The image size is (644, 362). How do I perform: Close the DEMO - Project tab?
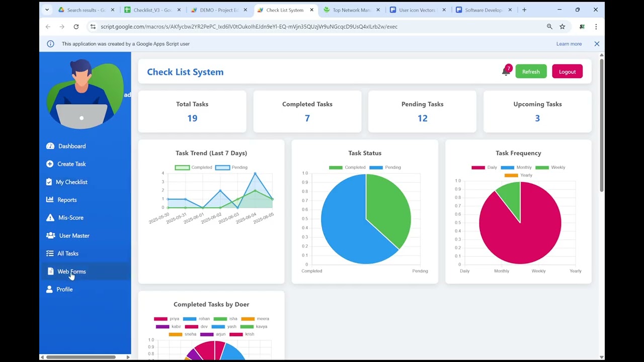(x=246, y=10)
